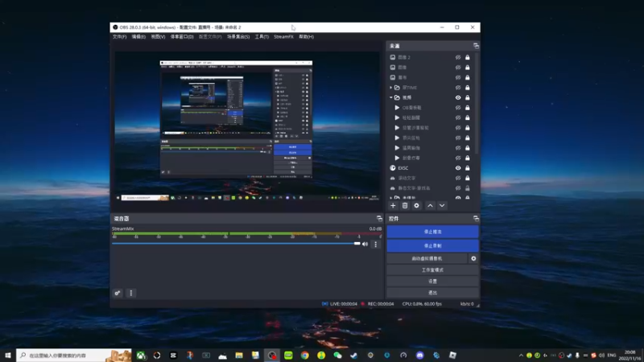Launch Google Chrome from taskbar

(305, 356)
